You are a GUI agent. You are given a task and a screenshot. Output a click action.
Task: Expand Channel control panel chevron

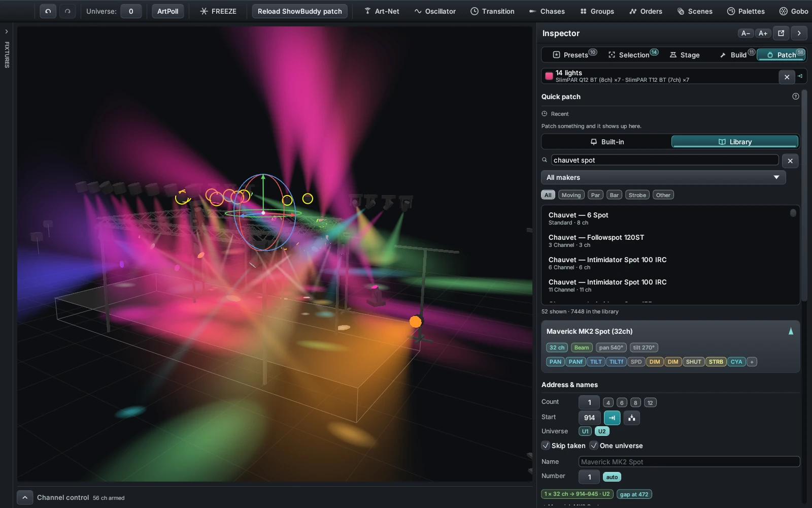pos(25,497)
